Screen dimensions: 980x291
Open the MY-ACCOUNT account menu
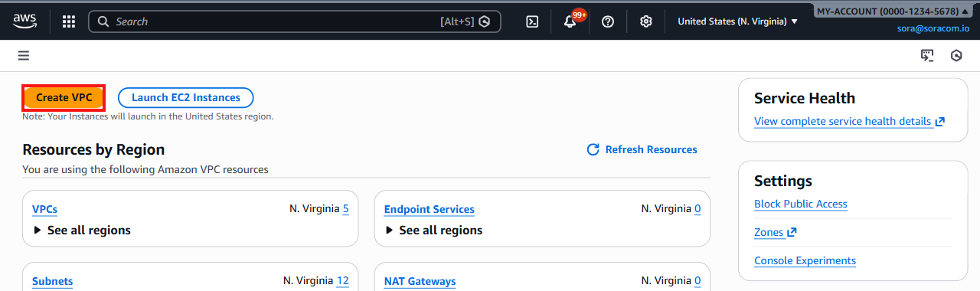tap(892, 11)
